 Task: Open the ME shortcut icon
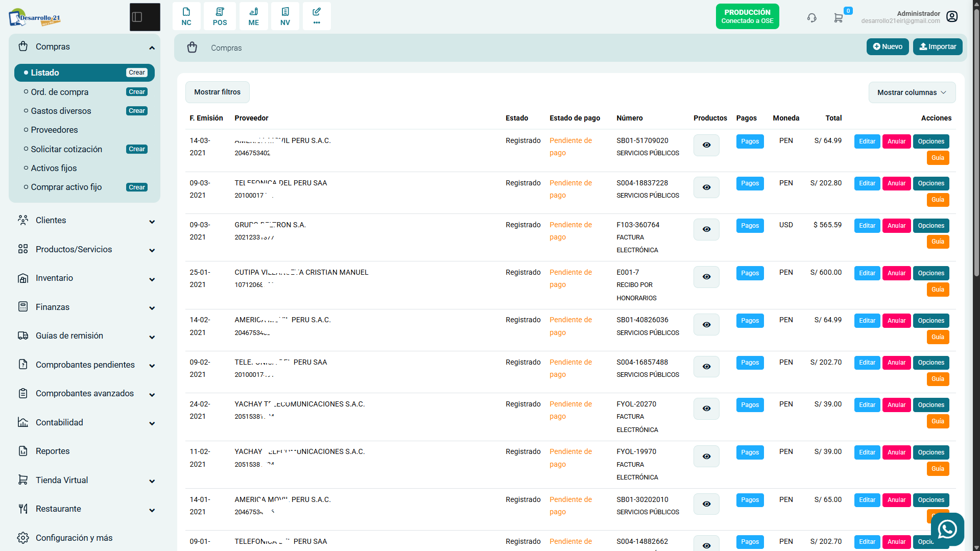pyautogui.click(x=254, y=16)
